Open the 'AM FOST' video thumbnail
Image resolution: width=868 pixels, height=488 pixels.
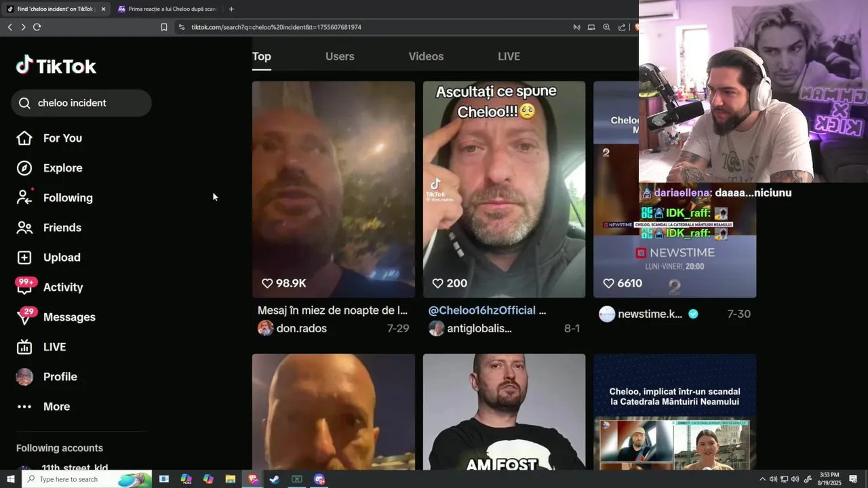pyautogui.click(x=504, y=411)
